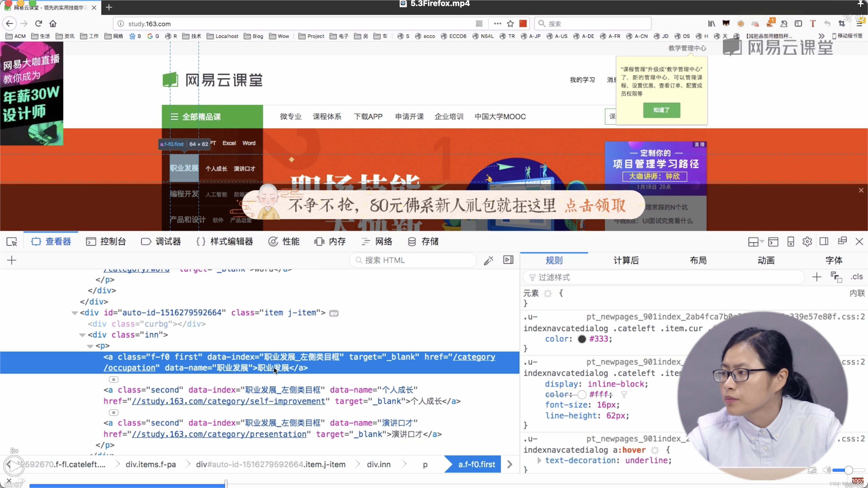Viewport: 868px width, 488px height.
Task: Select the 动画 animations tab
Action: click(766, 260)
